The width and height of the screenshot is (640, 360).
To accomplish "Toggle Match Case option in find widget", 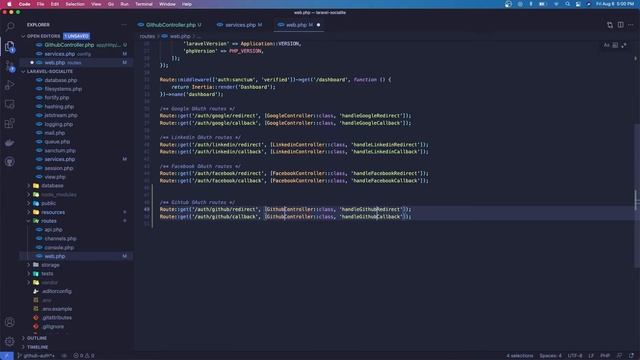I will coord(607,45).
